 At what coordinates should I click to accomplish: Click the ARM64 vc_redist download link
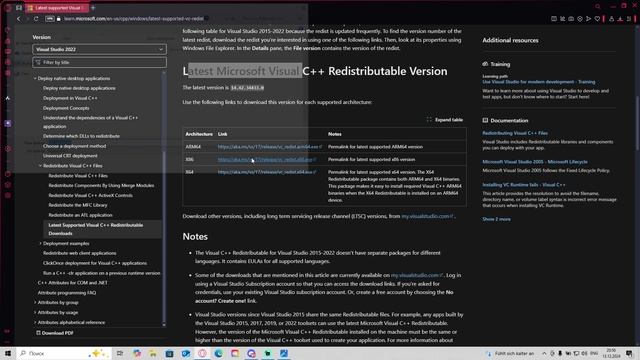pos(269,147)
